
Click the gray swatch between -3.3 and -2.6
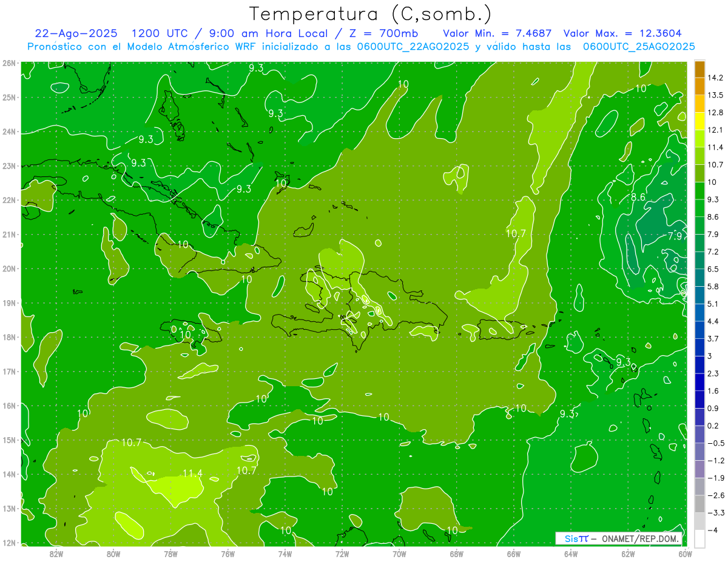coord(699,504)
